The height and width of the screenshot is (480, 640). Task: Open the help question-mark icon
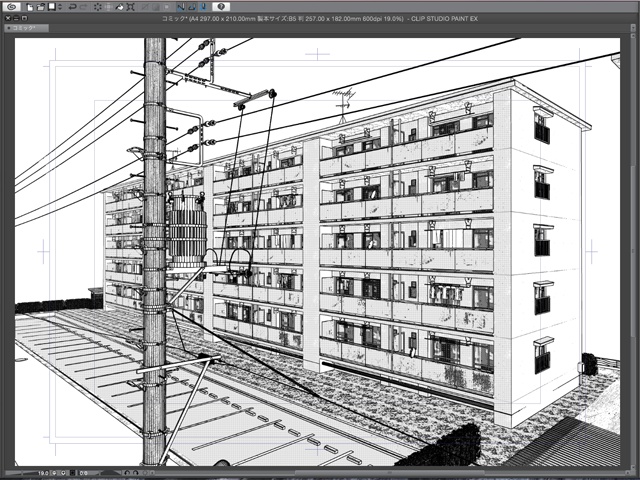pyautogui.click(x=221, y=7)
